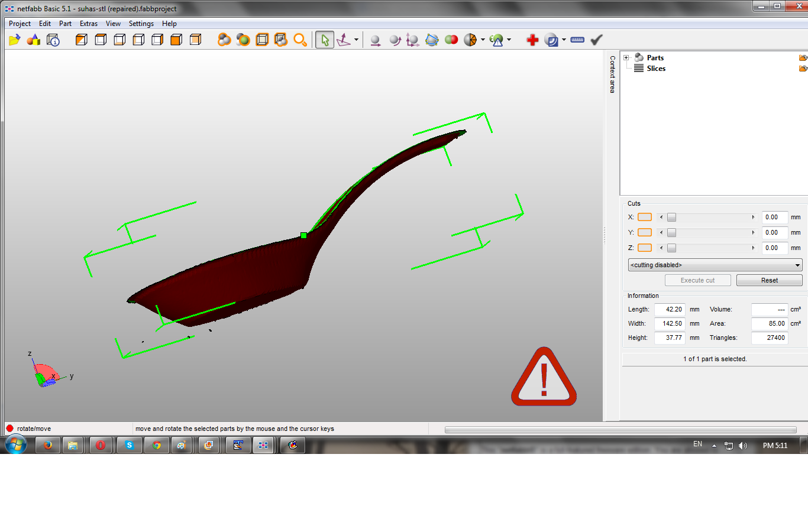Open dropdown next to align plane tool
This screenshot has height=532, width=808.
356,40
